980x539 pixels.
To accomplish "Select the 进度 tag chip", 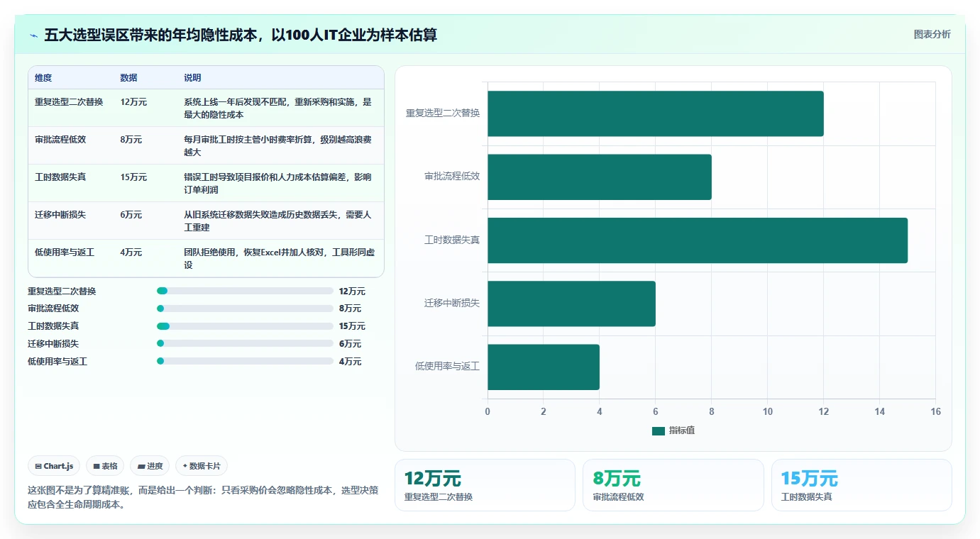I will coord(150,466).
